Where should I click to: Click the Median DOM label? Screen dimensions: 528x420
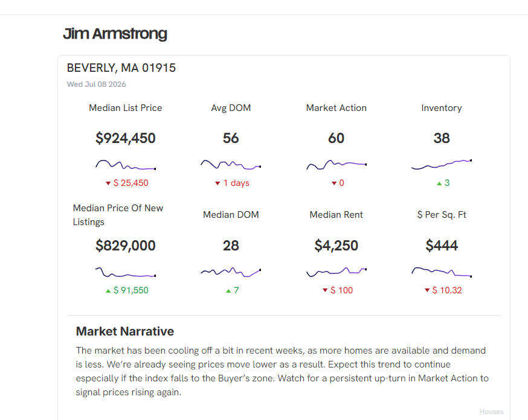click(x=231, y=215)
